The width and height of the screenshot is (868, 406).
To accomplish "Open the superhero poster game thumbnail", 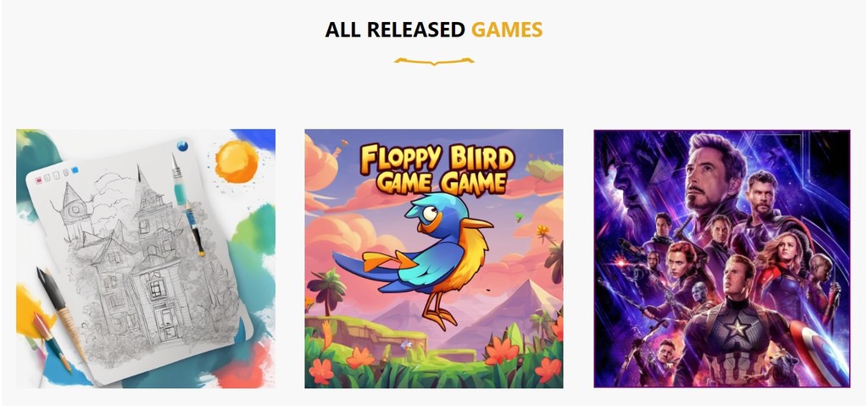I will (722, 259).
